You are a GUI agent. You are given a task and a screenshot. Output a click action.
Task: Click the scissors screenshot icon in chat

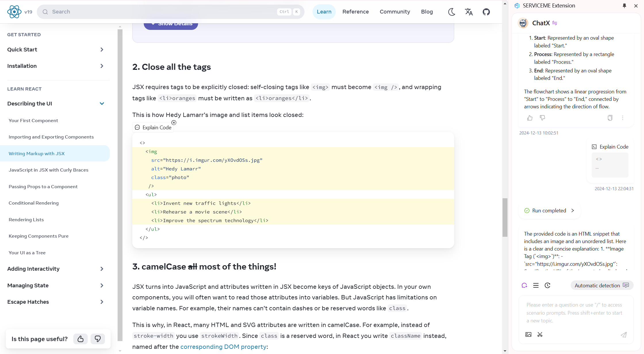point(540,334)
